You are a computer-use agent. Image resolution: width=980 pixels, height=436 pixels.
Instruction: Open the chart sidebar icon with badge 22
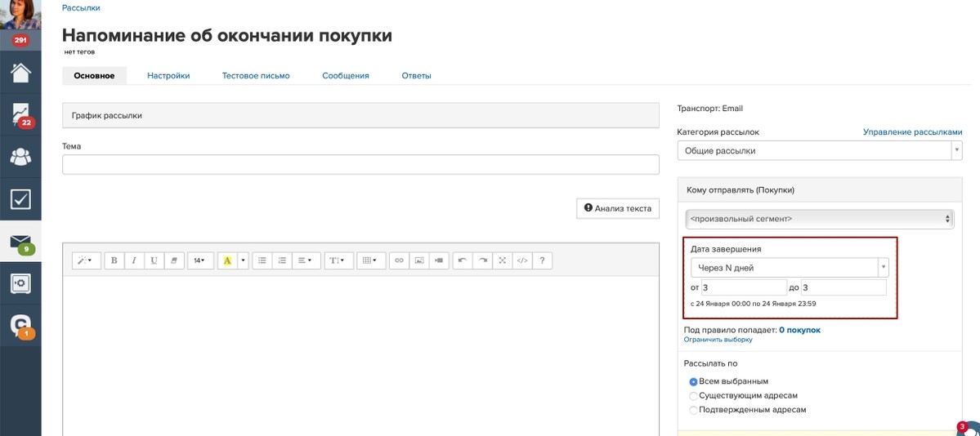tap(20, 115)
